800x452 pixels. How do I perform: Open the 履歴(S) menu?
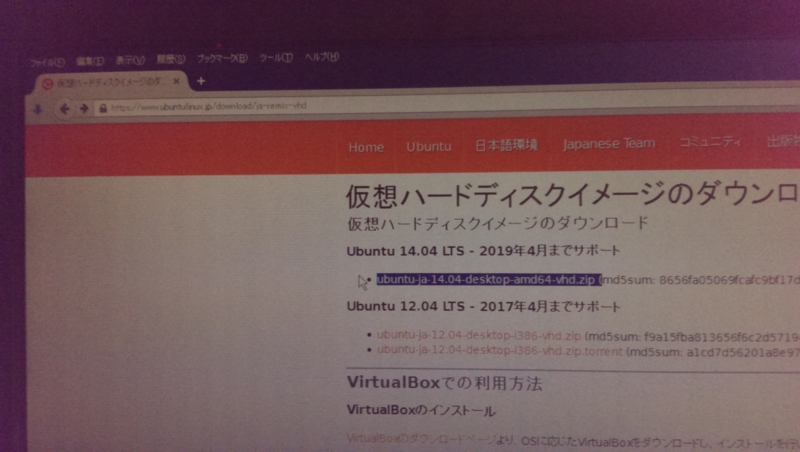pyautogui.click(x=170, y=59)
